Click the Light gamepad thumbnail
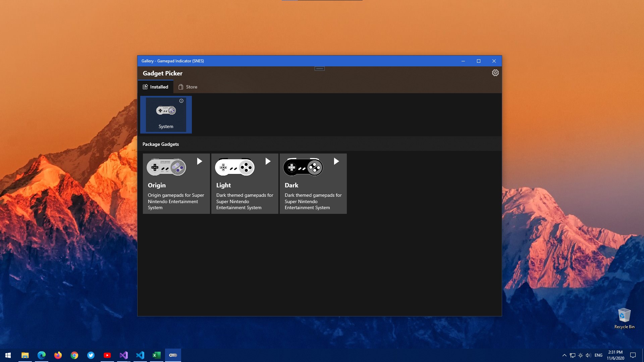The height and width of the screenshot is (362, 644). [235, 167]
